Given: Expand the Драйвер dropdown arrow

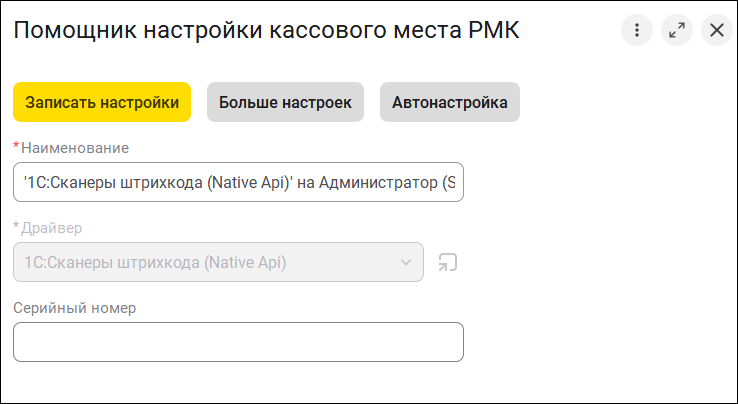Looking at the screenshot, I should [x=406, y=263].
